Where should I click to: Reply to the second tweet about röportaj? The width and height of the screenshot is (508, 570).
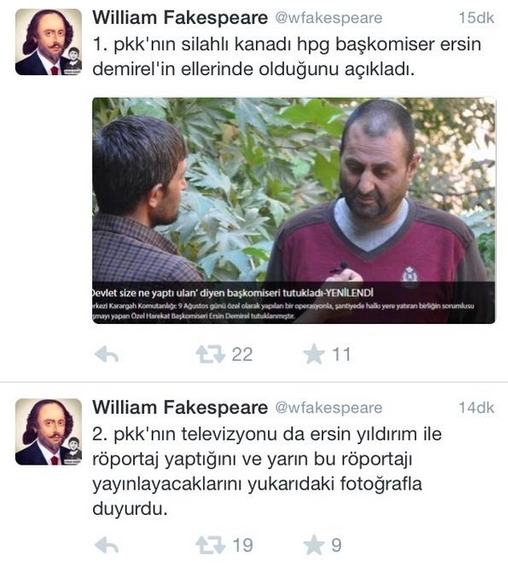tap(106, 545)
